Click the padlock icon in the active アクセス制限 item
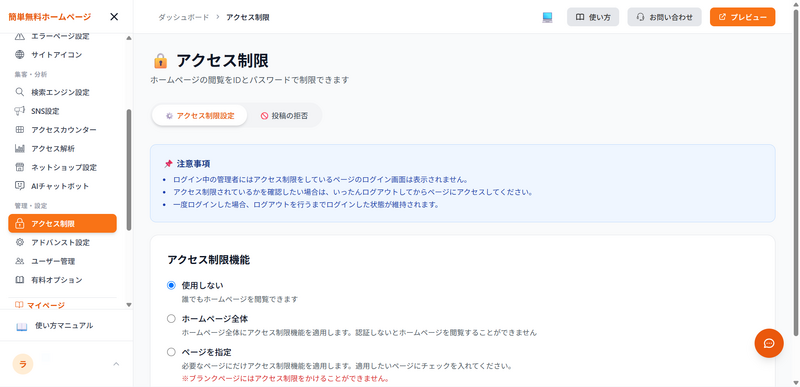Screen dimensions: 800x387 tap(19, 224)
